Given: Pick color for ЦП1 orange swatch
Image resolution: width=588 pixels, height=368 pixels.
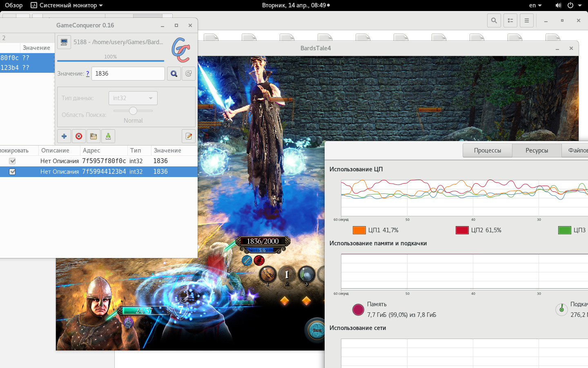Looking at the screenshot, I should (359, 230).
